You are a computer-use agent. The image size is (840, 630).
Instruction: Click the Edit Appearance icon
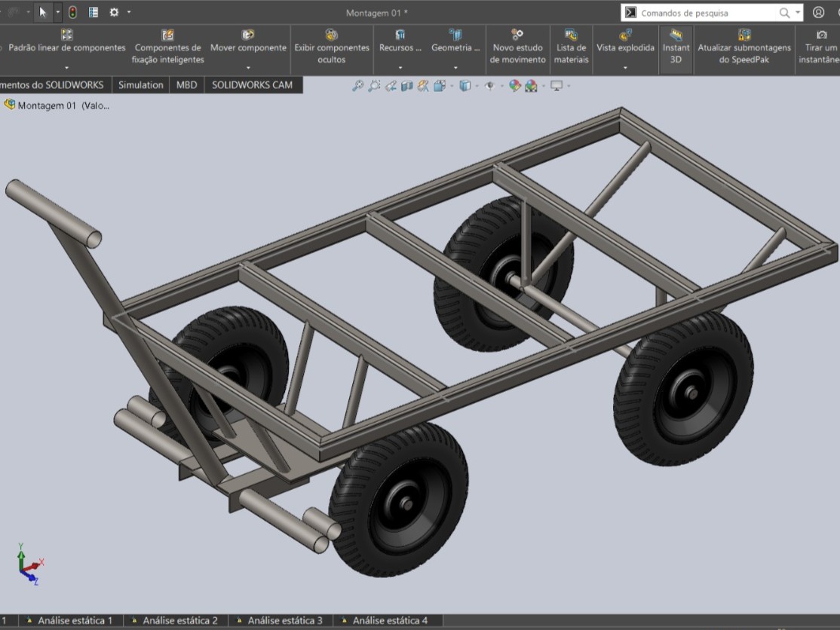point(516,86)
